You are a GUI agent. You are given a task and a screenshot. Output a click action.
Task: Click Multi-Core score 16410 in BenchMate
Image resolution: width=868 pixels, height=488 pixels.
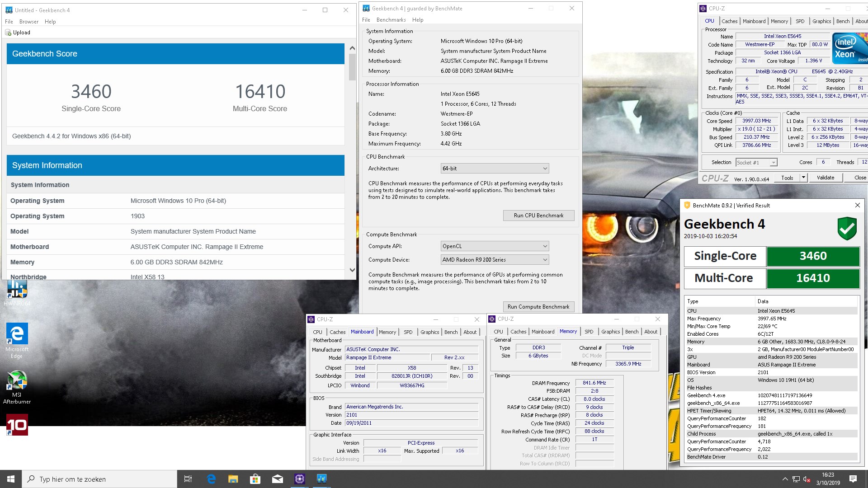pos(813,278)
